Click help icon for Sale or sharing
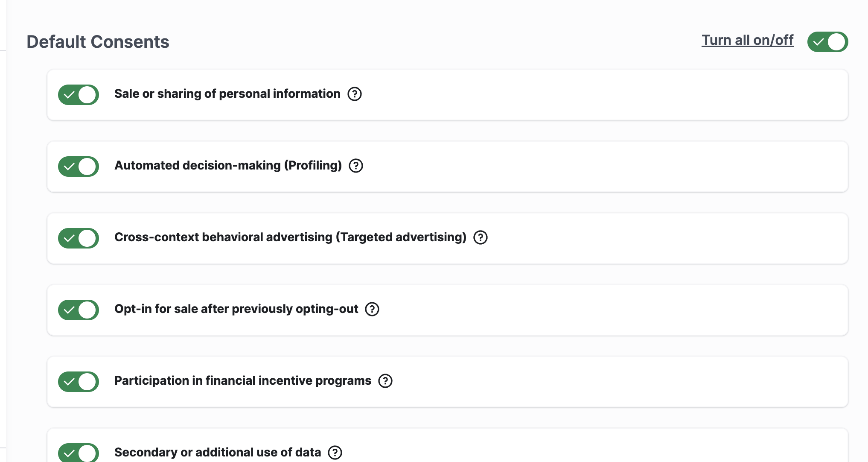 click(x=355, y=94)
